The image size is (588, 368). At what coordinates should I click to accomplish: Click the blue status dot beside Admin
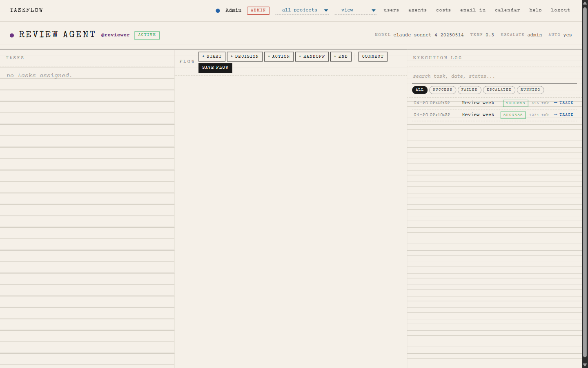(x=218, y=10)
